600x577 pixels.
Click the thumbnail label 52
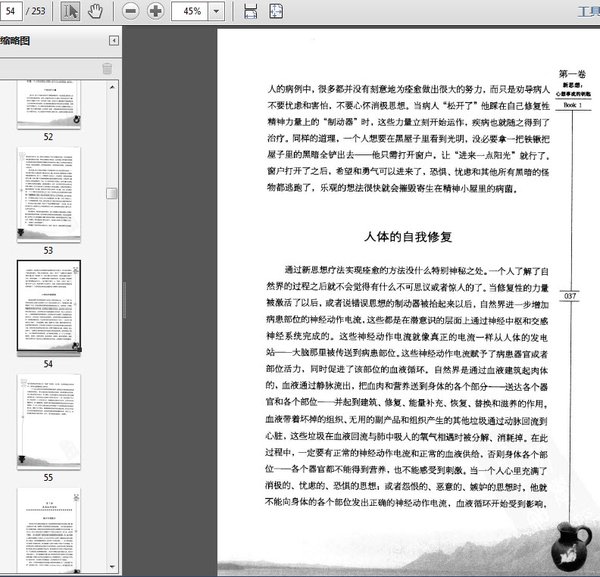pyautogui.click(x=48, y=137)
